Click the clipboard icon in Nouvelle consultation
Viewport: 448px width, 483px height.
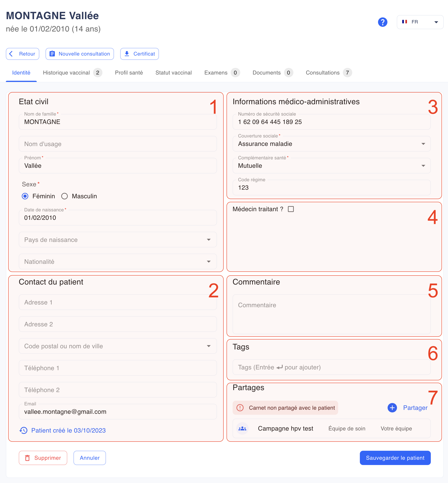52,54
